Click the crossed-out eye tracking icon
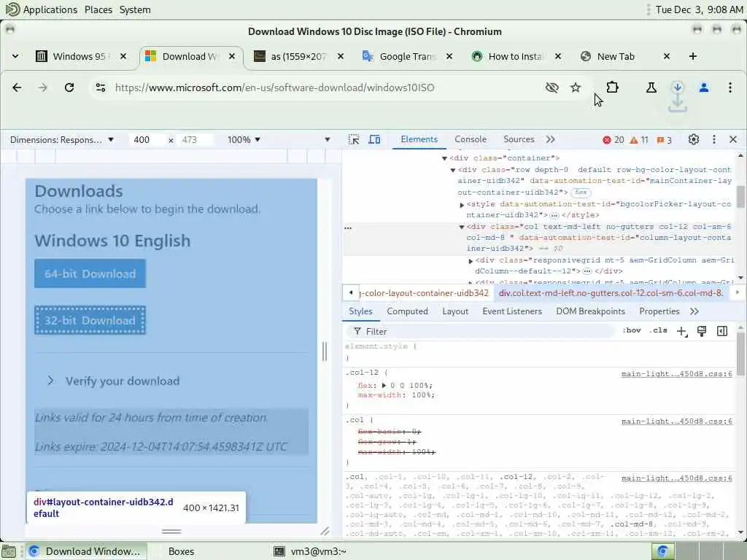The height and width of the screenshot is (560, 747). [551, 87]
